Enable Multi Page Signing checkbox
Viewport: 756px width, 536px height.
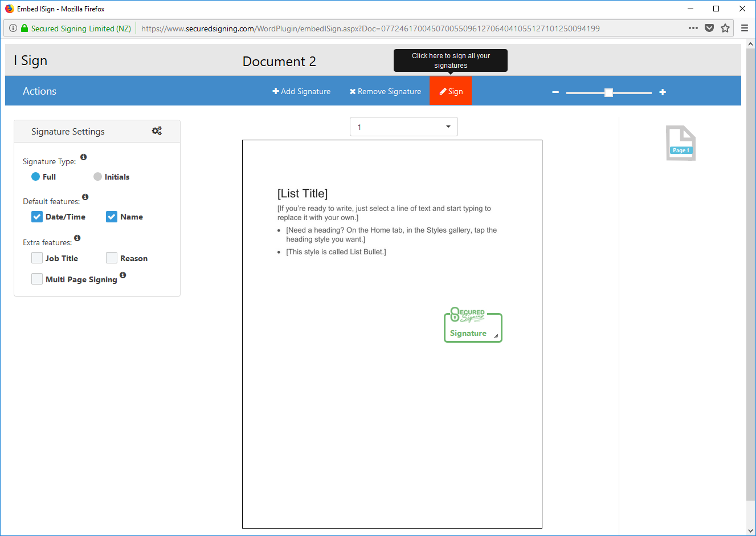click(x=37, y=279)
